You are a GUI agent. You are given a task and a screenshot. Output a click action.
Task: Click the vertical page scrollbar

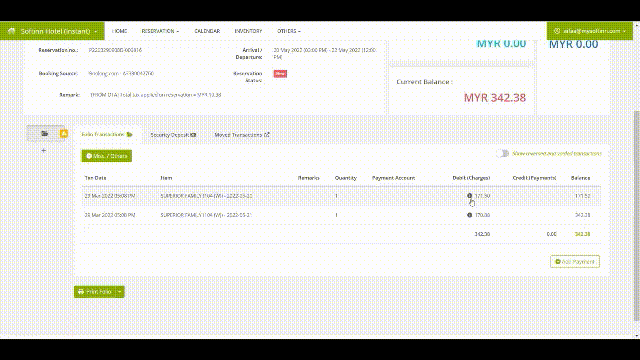tap(637, 216)
